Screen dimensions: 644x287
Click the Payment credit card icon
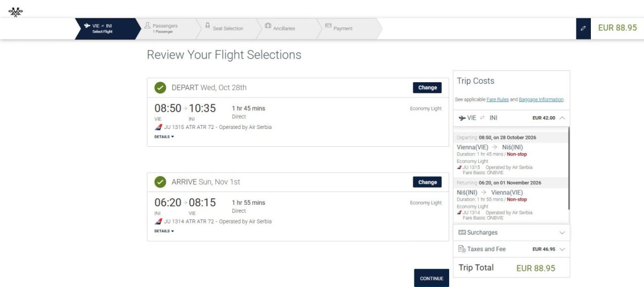tap(328, 25)
